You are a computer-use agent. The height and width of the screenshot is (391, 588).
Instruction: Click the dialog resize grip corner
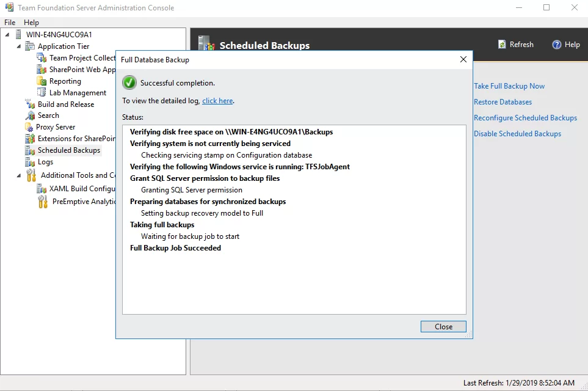469,335
